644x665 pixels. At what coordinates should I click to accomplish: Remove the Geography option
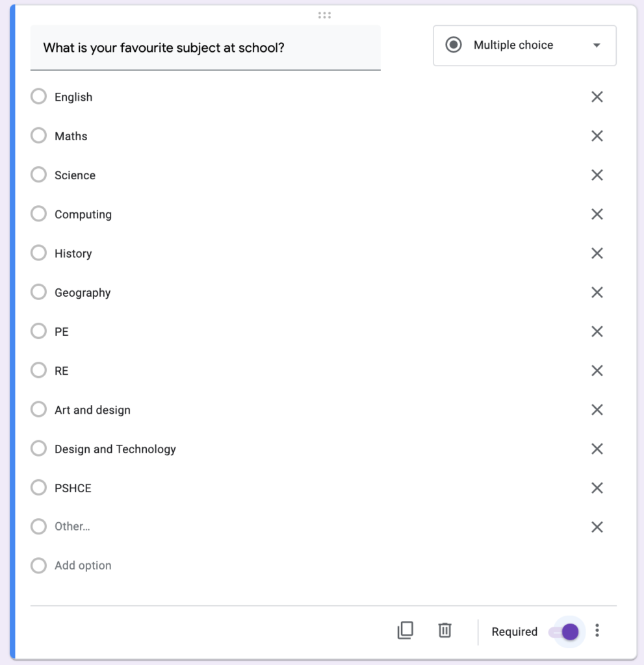coord(597,292)
